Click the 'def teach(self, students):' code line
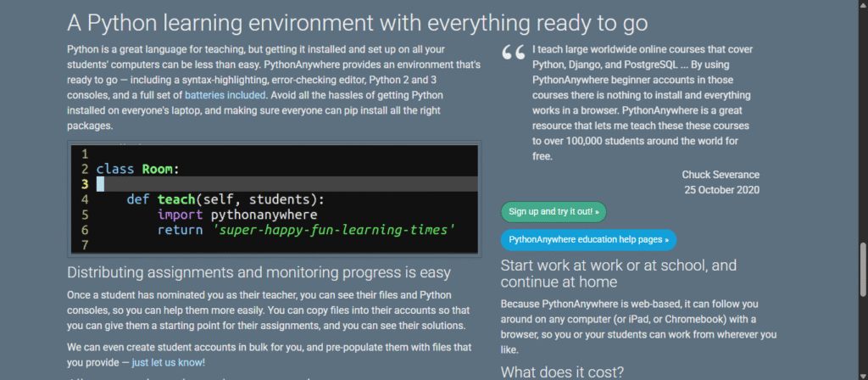Viewport: 868px width, 380px height. (x=225, y=199)
